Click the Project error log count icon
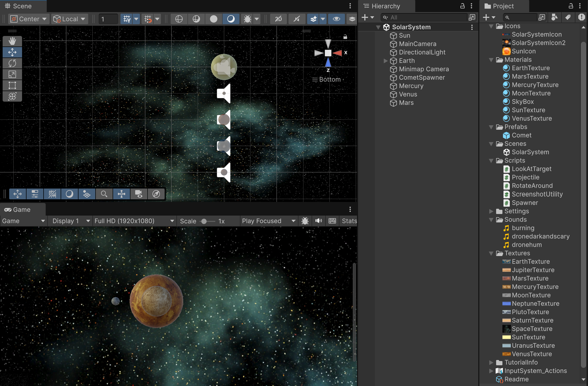 coord(581,17)
